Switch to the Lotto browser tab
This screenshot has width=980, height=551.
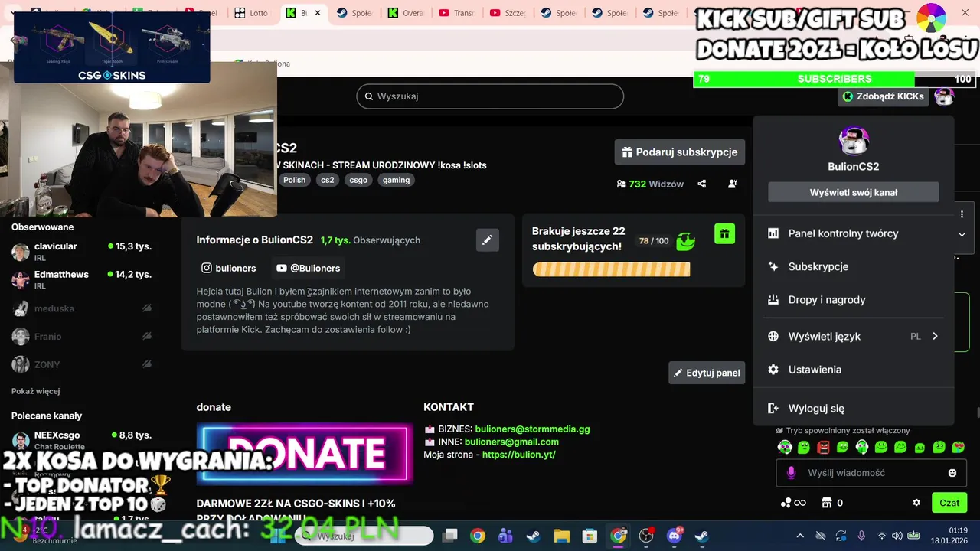[252, 13]
